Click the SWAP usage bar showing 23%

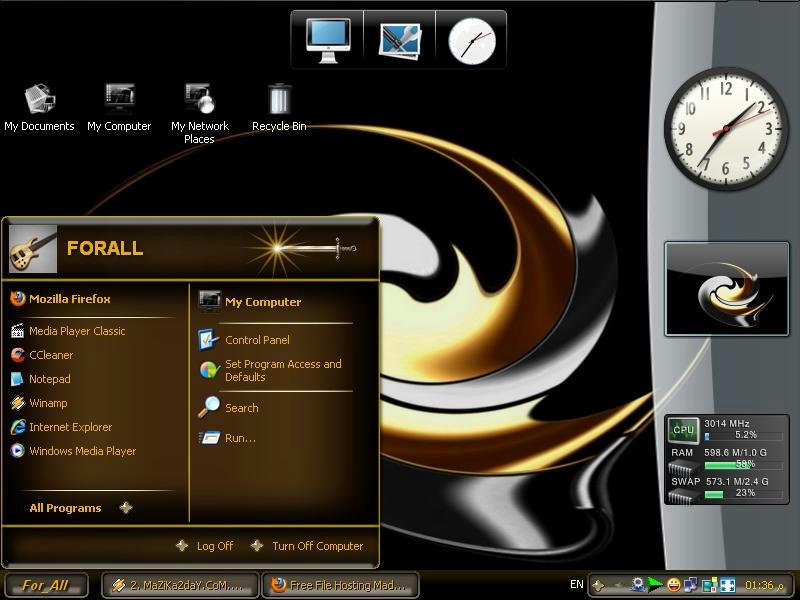[x=743, y=494]
